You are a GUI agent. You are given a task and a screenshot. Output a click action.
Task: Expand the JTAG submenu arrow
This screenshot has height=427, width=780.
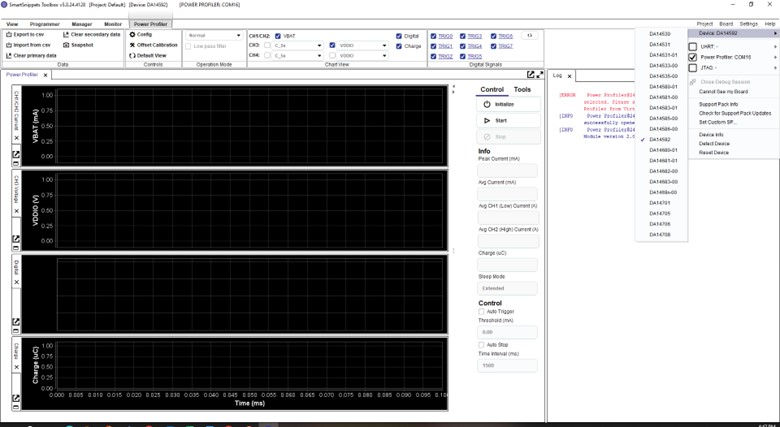(x=775, y=67)
